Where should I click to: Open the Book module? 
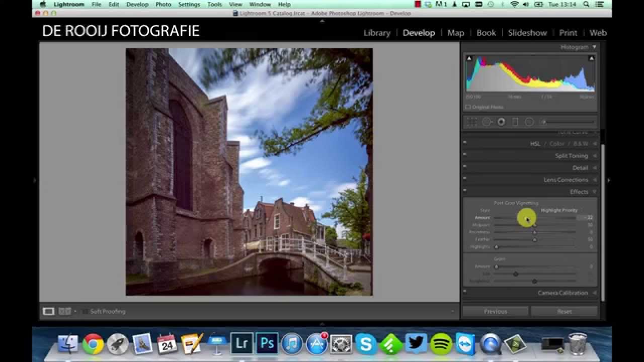[486, 33]
